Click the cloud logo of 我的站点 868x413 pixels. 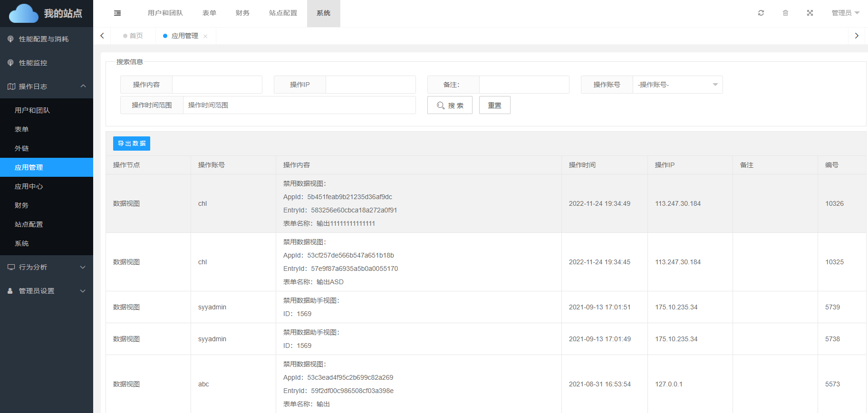pos(23,13)
